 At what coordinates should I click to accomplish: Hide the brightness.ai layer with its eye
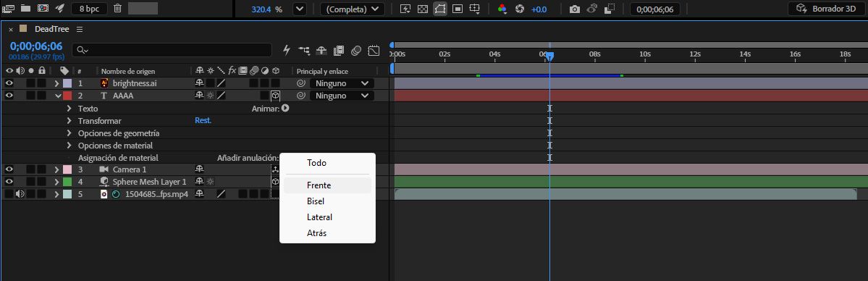[9, 83]
